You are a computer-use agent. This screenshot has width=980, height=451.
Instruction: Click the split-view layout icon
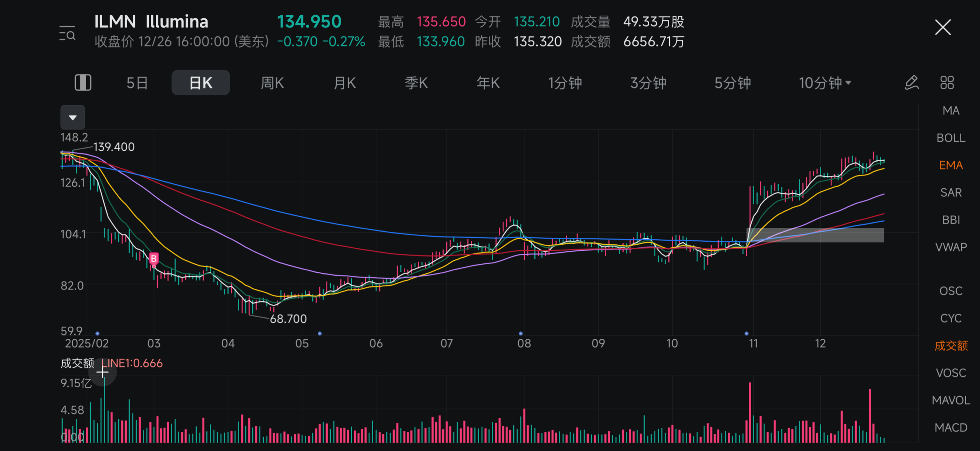pos(83,83)
